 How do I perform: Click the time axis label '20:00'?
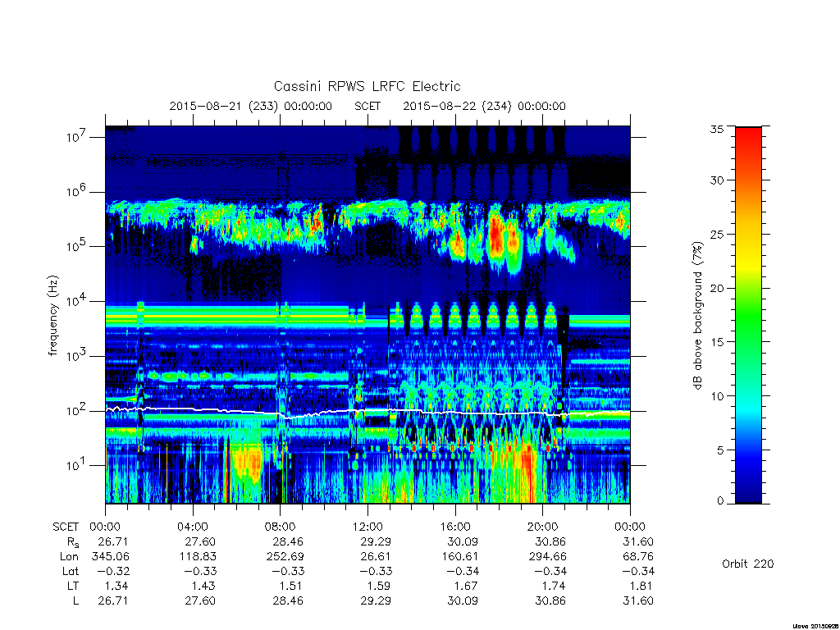[542, 527]
